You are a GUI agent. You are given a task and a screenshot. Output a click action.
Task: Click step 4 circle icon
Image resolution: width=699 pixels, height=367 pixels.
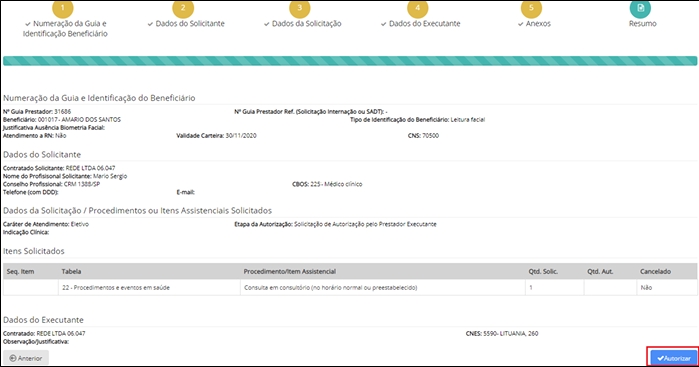417,8
